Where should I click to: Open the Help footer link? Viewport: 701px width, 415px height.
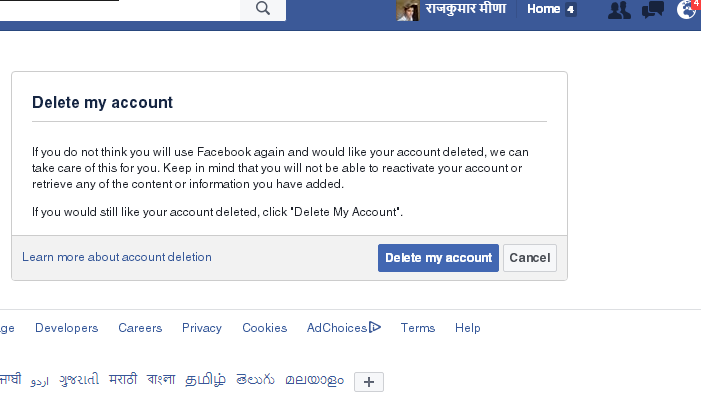coord(468,328)
